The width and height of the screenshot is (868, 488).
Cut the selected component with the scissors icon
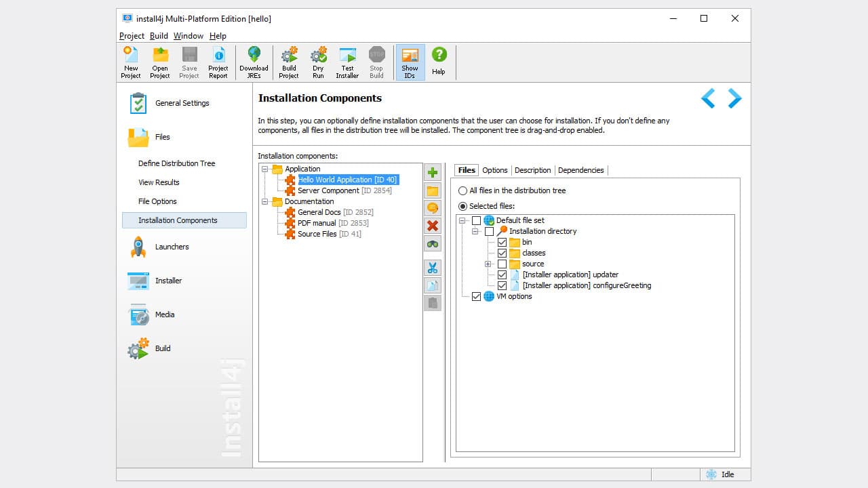tap(433, 267)
